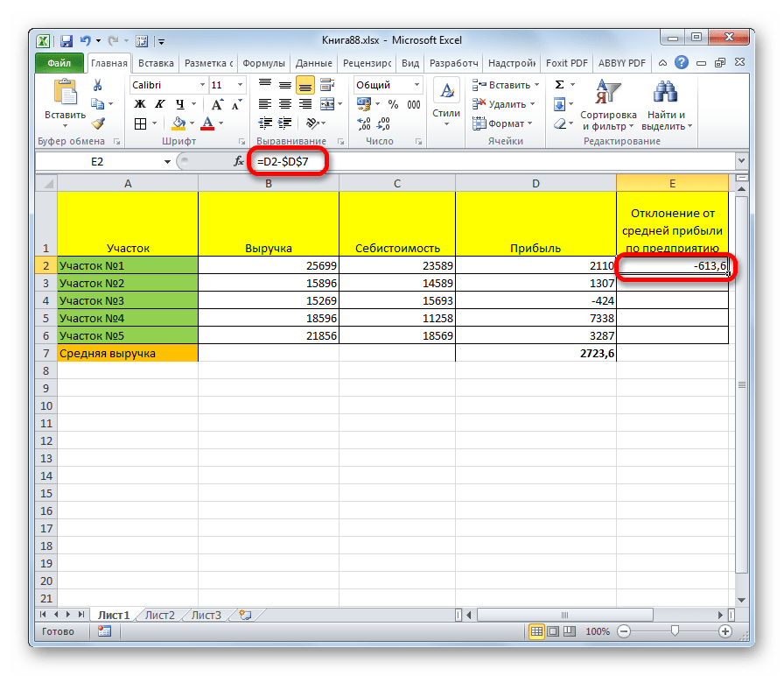This screenshot has height=676, width=784.
Task: Click the insert function fx icon
Action: pyautogui.click(x=238, y=162)
